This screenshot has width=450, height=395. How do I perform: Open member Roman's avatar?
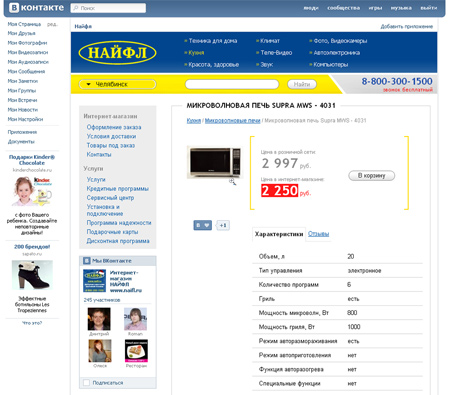[135, 319]
